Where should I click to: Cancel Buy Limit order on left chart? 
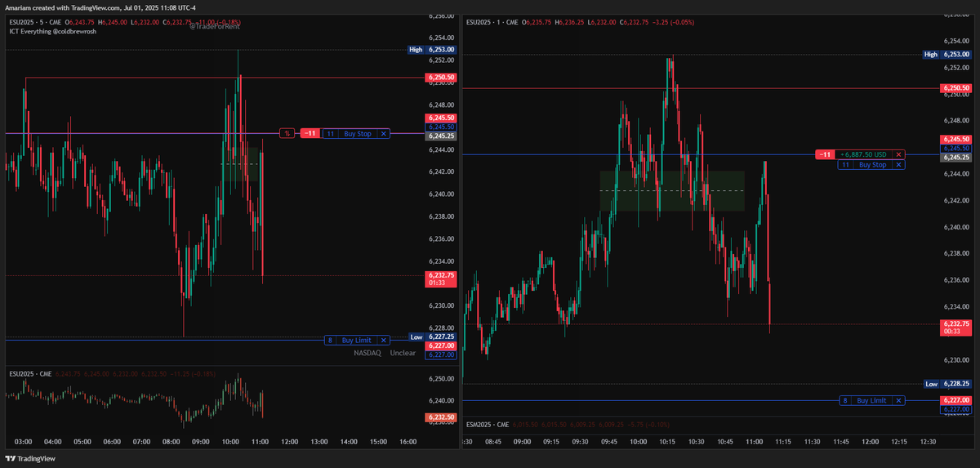(382, 340)
